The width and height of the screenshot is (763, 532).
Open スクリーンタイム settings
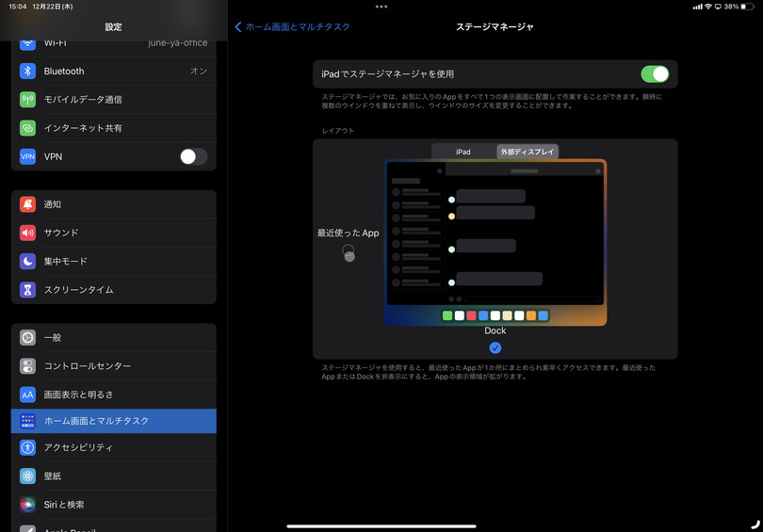point(114,290)
